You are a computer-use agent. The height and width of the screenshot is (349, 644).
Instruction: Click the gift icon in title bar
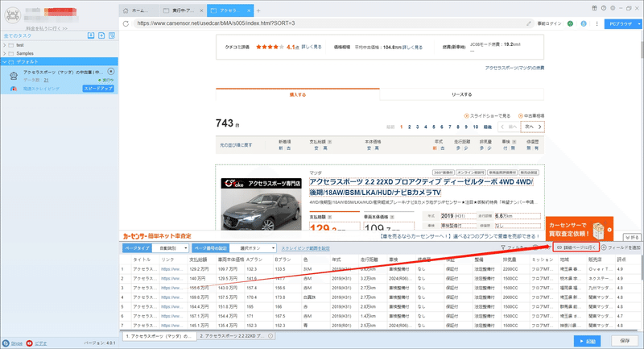[x=594, y=8]
